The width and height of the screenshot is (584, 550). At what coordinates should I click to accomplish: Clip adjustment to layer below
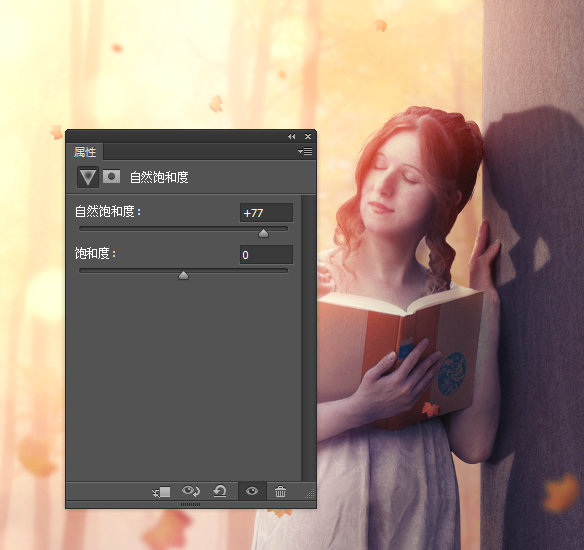pyautogui.click(x=161, y=492)
